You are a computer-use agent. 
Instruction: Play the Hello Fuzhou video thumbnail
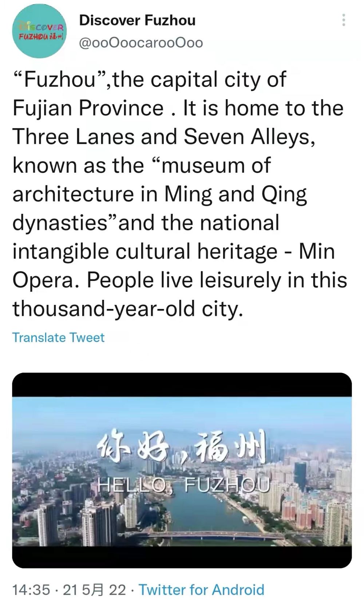[x=182, y=470]
